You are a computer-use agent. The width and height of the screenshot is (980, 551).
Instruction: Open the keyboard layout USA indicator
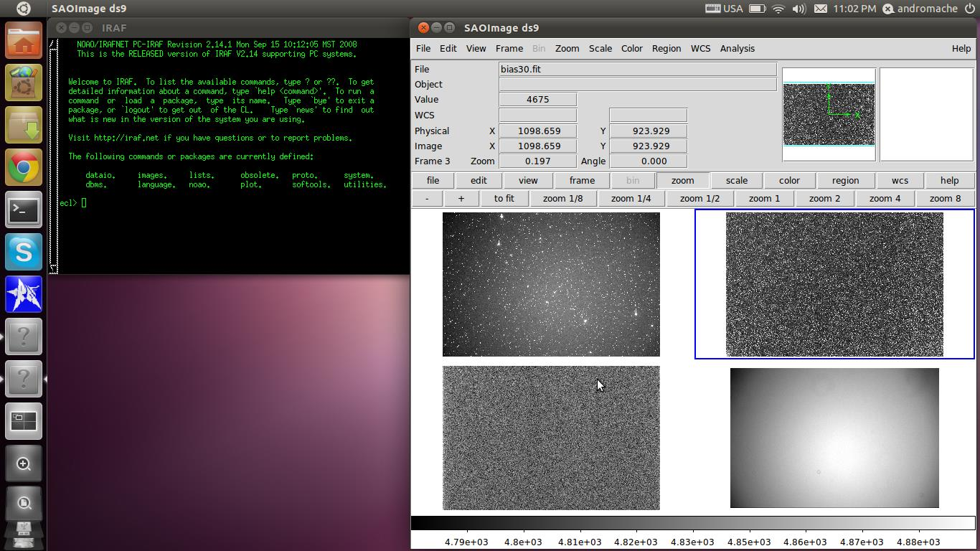(724, 9)
